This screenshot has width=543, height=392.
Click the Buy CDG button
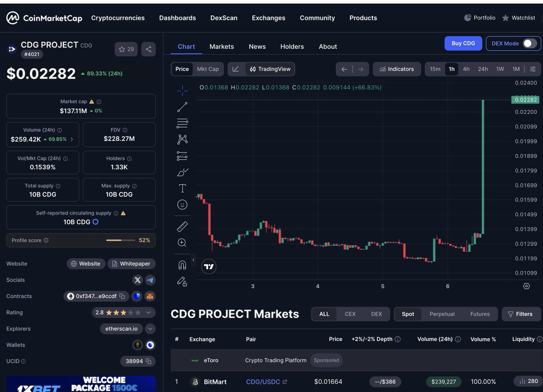coord(463,43)
